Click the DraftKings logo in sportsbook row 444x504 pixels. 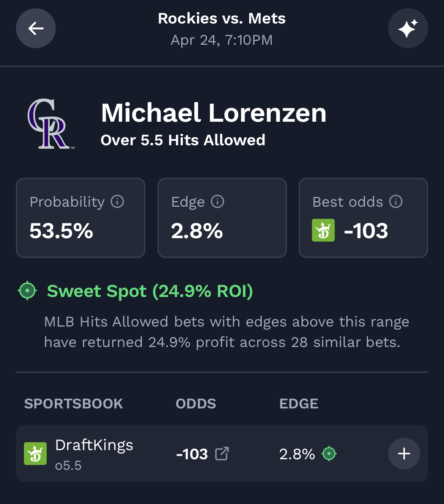pos(35,454)
